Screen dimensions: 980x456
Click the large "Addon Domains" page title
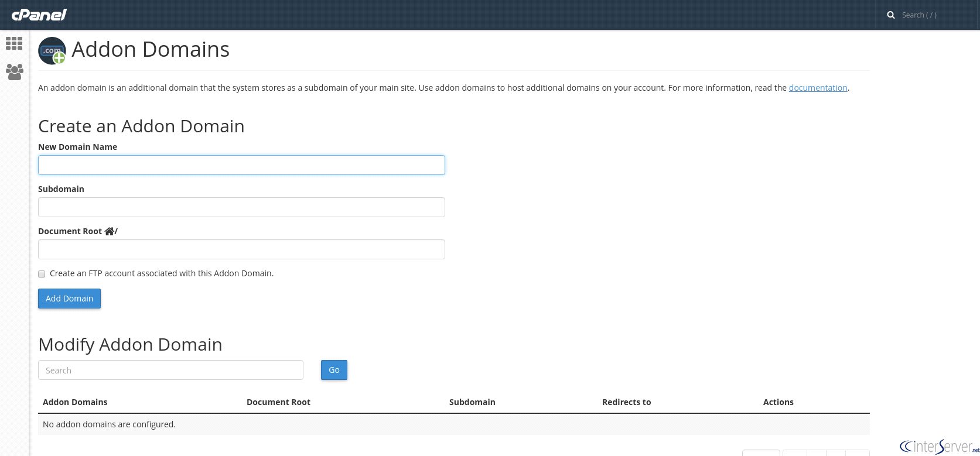(x=151, y=50)
